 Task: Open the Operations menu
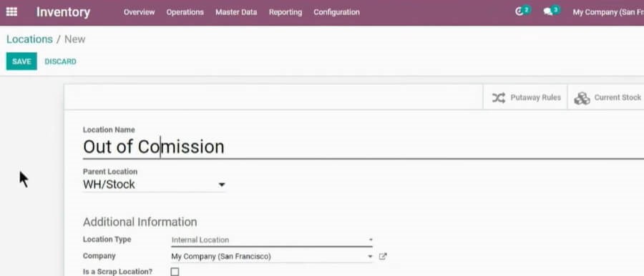click(x=185, y=12)
